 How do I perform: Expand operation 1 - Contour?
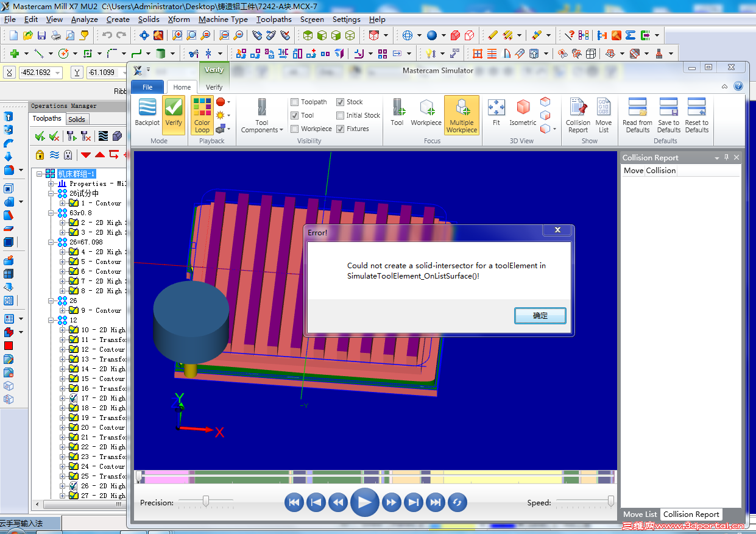(x=62, y=203)
